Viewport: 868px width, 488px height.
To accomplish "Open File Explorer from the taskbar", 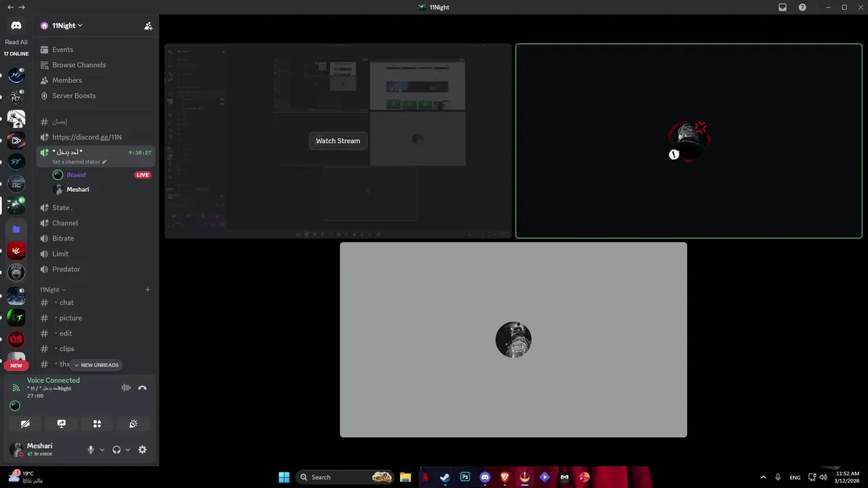I will click(x=405, y=477).
